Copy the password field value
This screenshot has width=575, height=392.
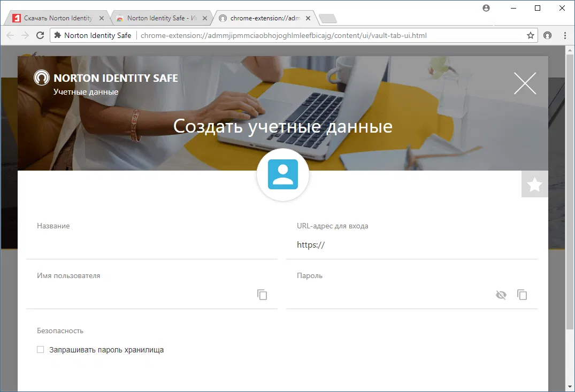click(522, 295)
